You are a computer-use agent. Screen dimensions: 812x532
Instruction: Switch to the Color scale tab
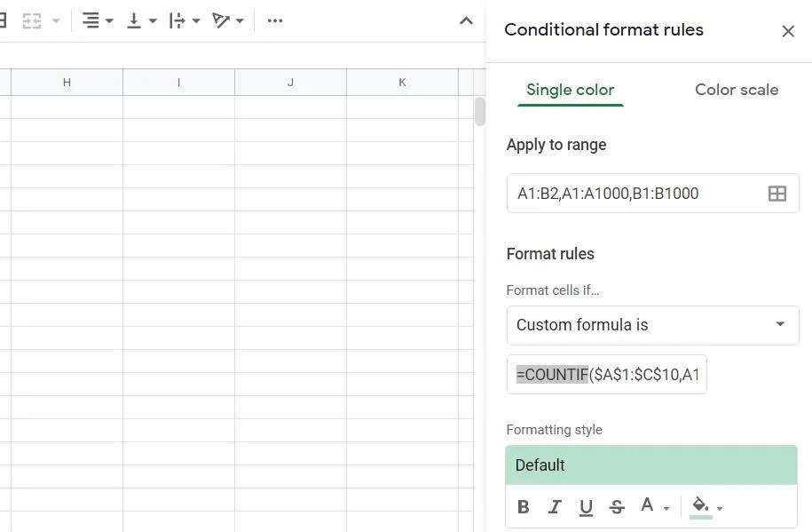pos(736,90)
